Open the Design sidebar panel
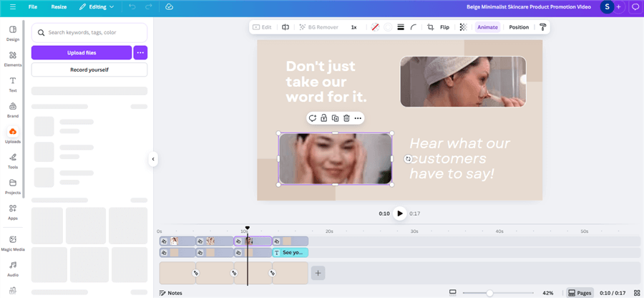The height and width of the screenshot is (298, 644). (x=13, y=33)
